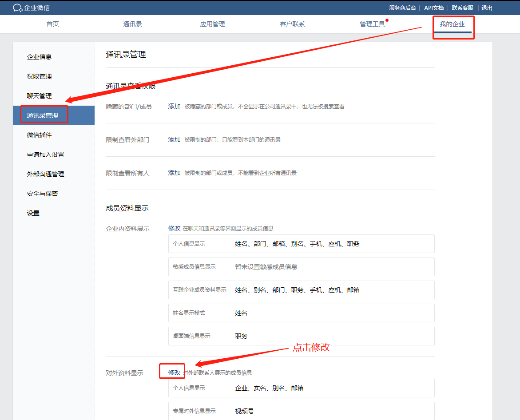Click 添加 for 隐藏的部门/成员
Image resolution: width=520 pixels, height=420 pixels.
pyautogui.click(x=174, y=107)
